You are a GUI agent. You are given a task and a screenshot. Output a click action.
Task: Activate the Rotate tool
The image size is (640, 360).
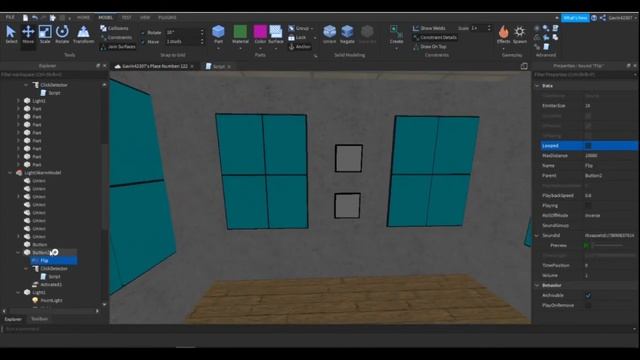coord(62,34)
